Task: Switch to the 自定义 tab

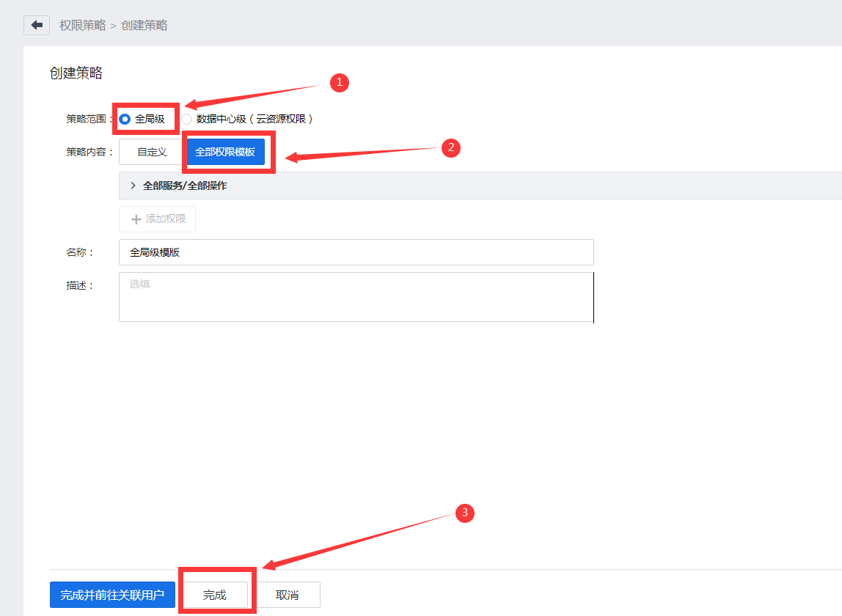Action: (x=152, y=152)
